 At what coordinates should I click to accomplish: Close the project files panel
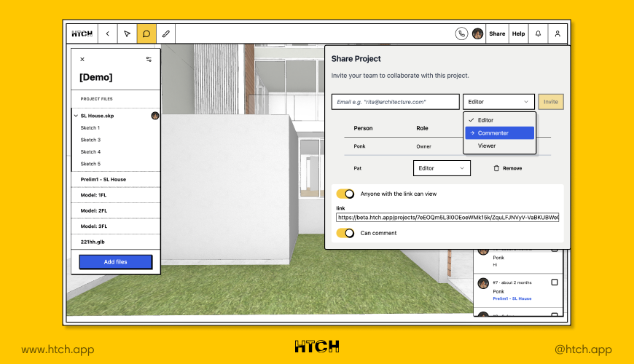pyautogui.click(x=82, y=60)
